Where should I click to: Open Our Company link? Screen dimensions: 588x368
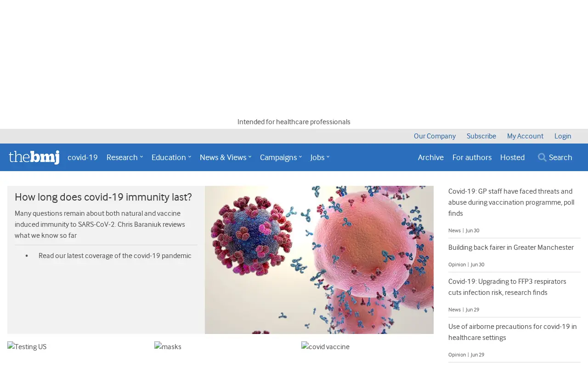(x=435, y=136)
